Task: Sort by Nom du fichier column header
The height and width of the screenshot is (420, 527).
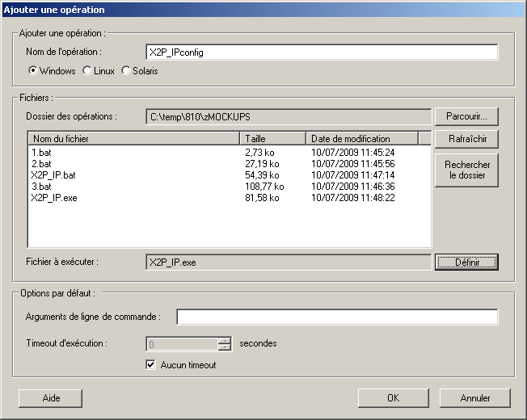Action: point(133,138)
